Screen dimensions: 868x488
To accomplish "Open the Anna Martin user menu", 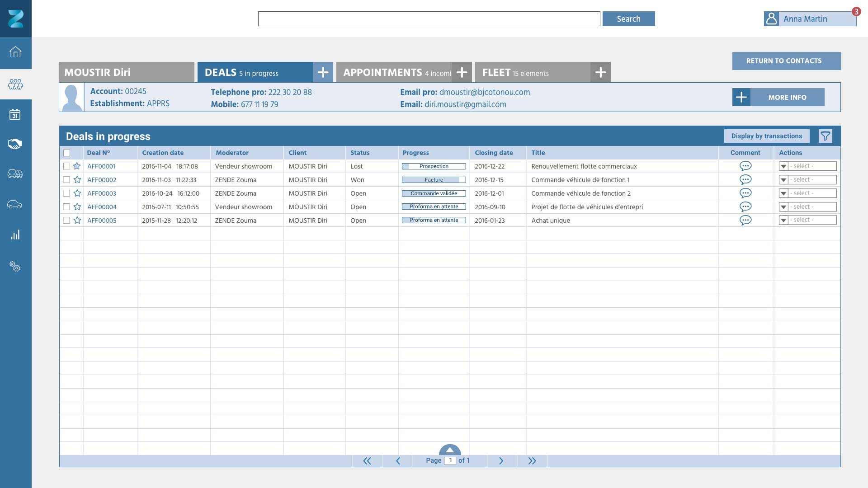I will [x=810, y=19].
